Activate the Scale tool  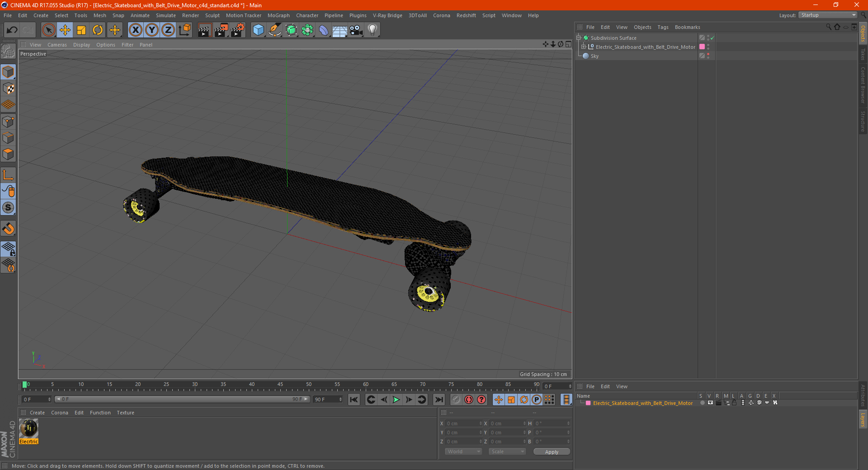tap(81, 30)
